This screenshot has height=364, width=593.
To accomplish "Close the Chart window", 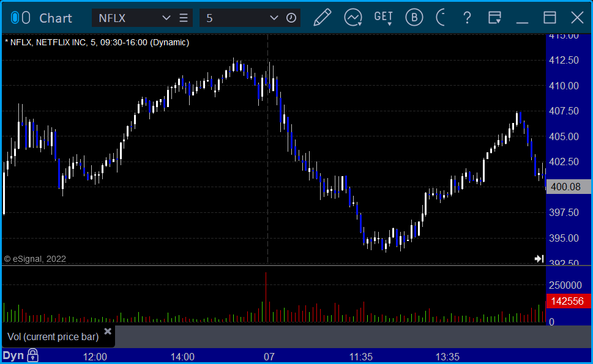I will coord(577,18).
